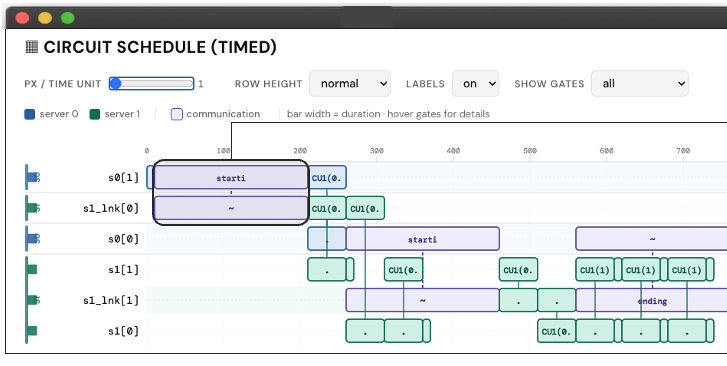This screenshot has height=366, width=727.
Task: Click the qubit icon for row s1[0]
Action: tap(32, 331)
